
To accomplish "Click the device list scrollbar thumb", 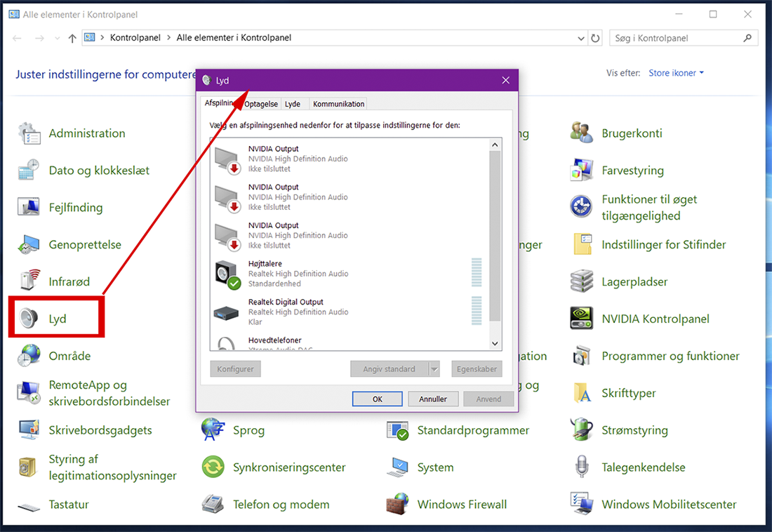I will coord(495,237).
